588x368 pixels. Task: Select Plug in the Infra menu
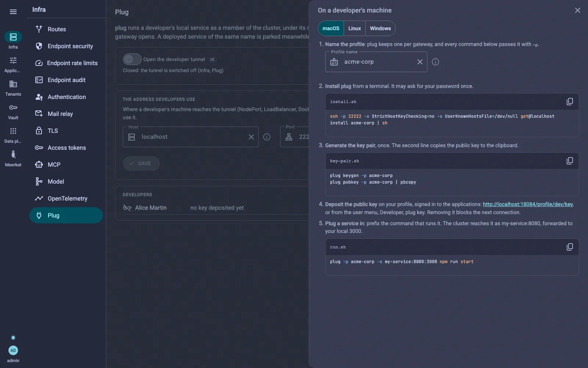click(66, 215)
